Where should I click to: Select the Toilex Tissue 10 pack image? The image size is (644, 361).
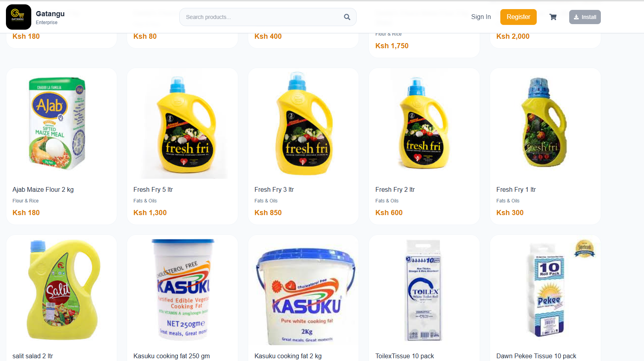[x=424, y=290]
